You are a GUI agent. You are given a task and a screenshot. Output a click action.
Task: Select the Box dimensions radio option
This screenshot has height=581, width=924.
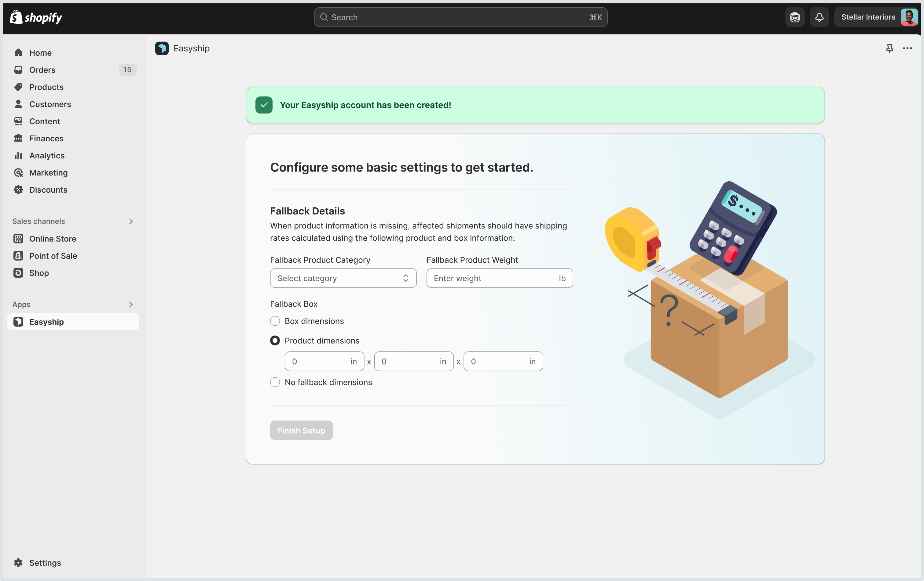[275, 321]
